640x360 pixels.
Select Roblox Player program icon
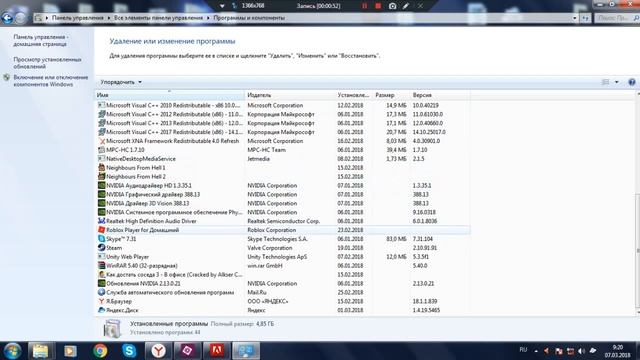coord(101,230)
